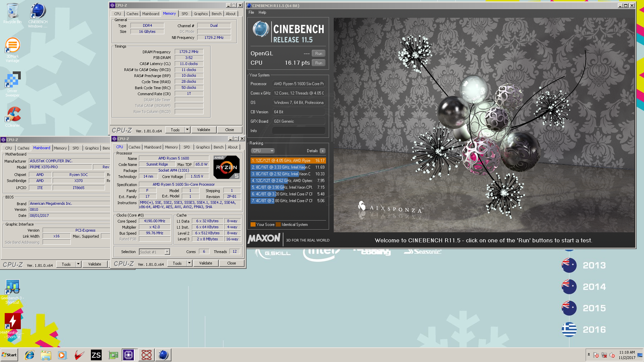
Task: Click the Info field in Cinebench Your System
Action: pos(299,131)
